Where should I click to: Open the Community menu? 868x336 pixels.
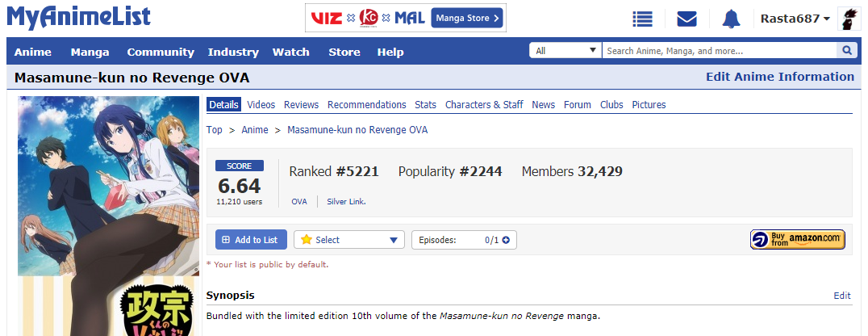click(x=161, y=52)
